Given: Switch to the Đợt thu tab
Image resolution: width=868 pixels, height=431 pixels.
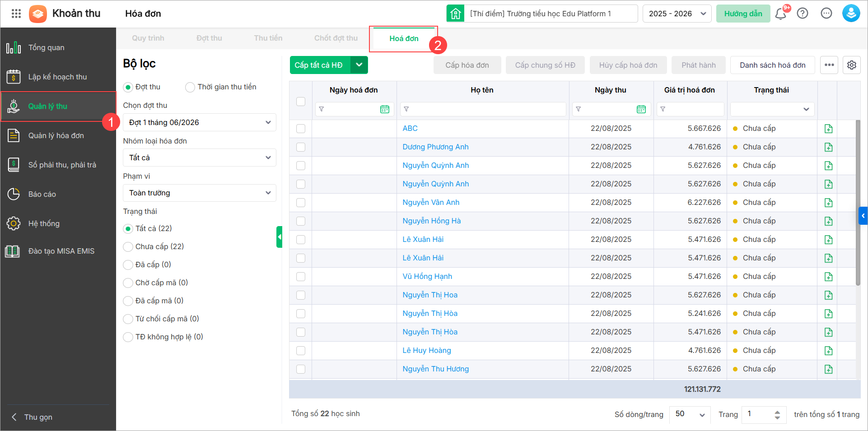Looking at the screenshot, I should pos(209,38).
